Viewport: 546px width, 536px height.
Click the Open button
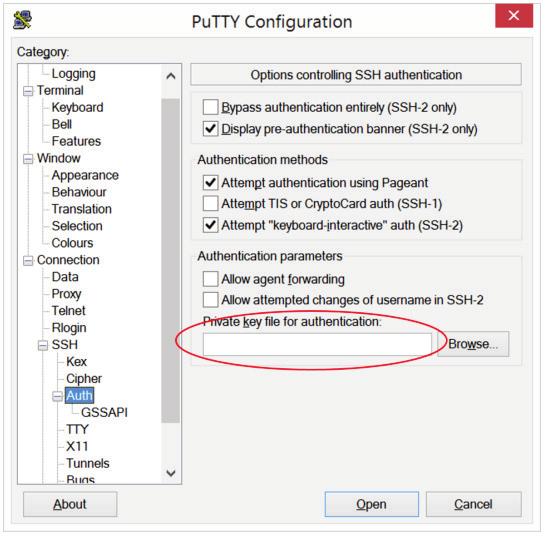coord(372,504)
